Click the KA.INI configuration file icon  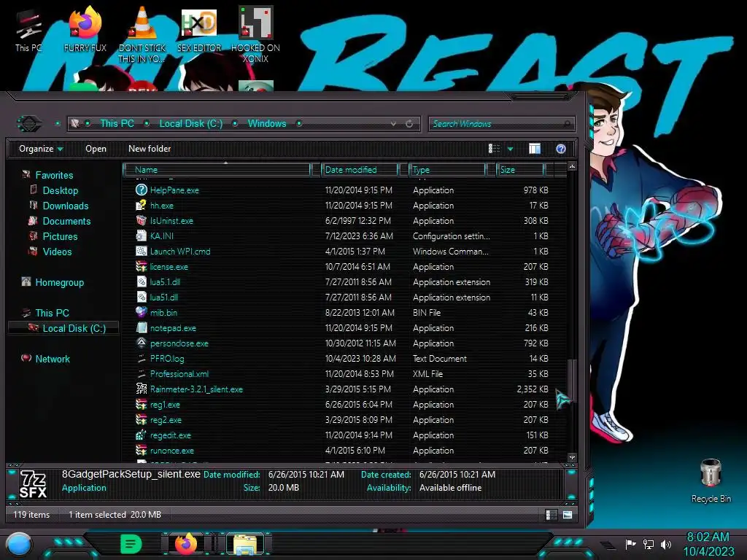(141, 236)
